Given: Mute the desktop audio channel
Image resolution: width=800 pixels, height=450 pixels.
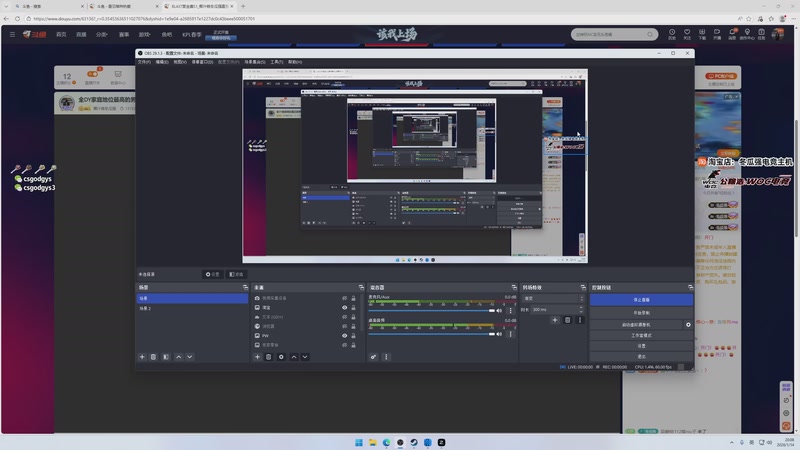Looking at the screenshot, I should pyautogui.click(x=499, y=334).
